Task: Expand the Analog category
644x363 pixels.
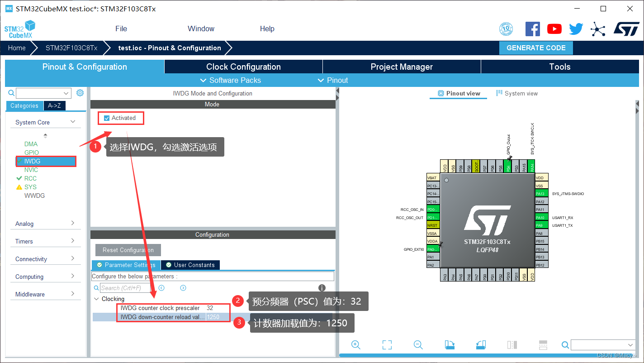Action: [45, 224]
